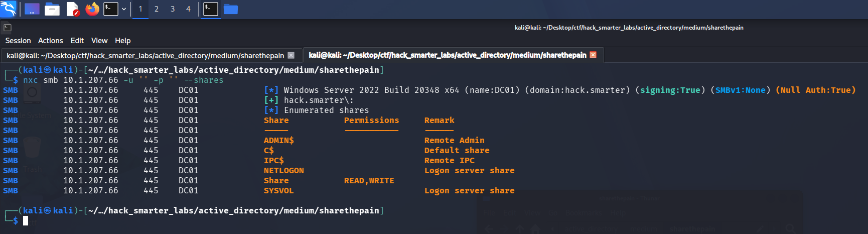Click the 'Remark' column header

pyautogui.click(x=440, y=121)
